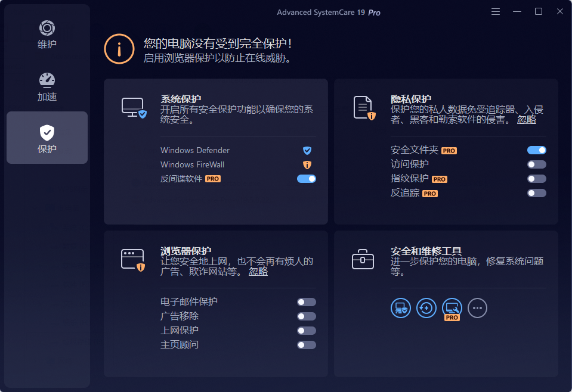The width and height of the screenshot is (572, 392).
Task: Click PRO badge next to 反追踪
Action: point(429,194)
